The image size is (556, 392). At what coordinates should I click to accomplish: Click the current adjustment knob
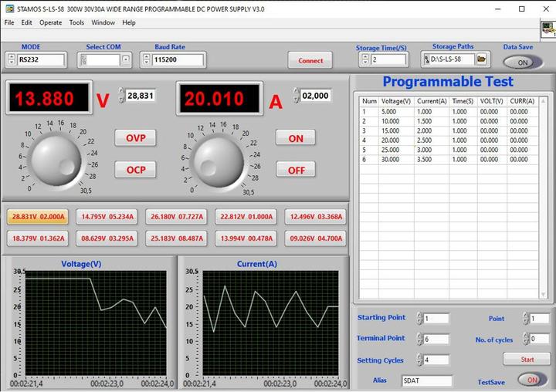coord(219,162)
